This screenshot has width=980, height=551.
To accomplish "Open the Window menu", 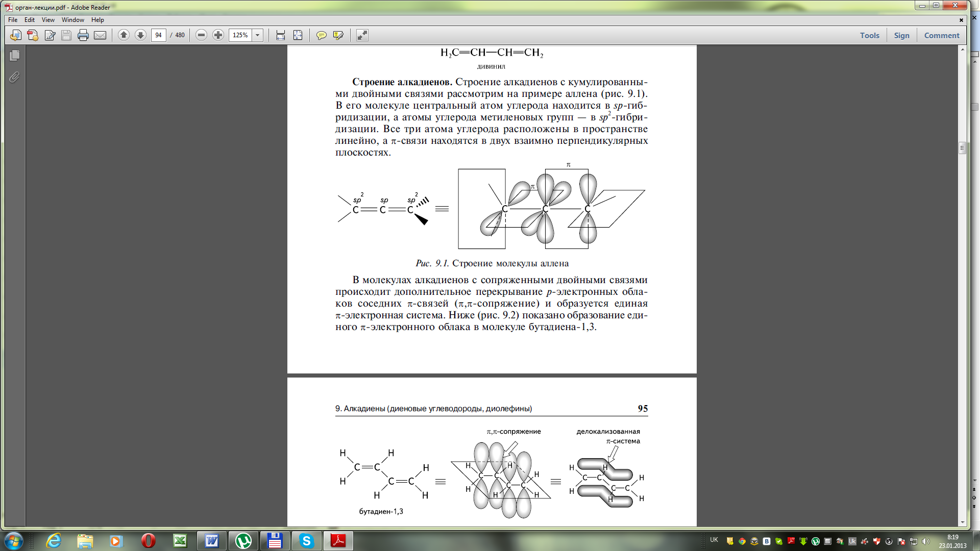I will click(73, 20).
